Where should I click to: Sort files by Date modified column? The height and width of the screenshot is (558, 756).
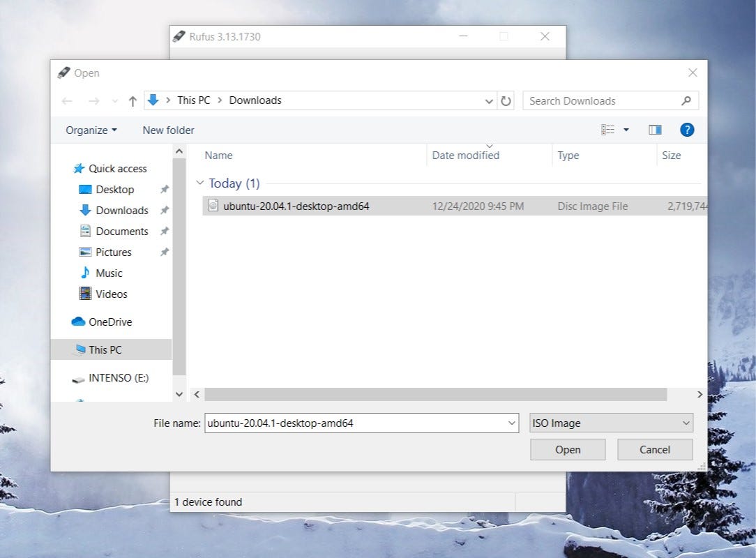pyautogui.click(x=466, y=156)
